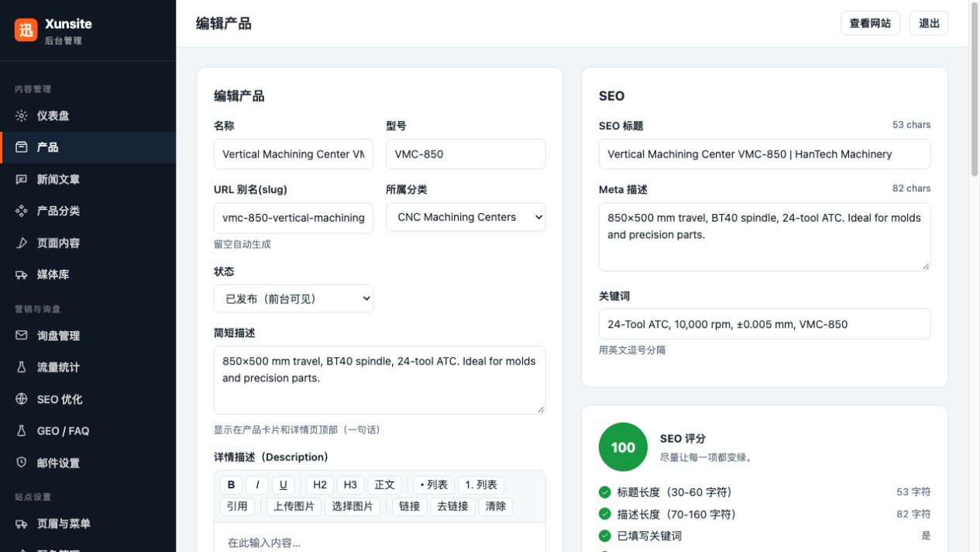Click 去链接 to remove link

[452, 507]
